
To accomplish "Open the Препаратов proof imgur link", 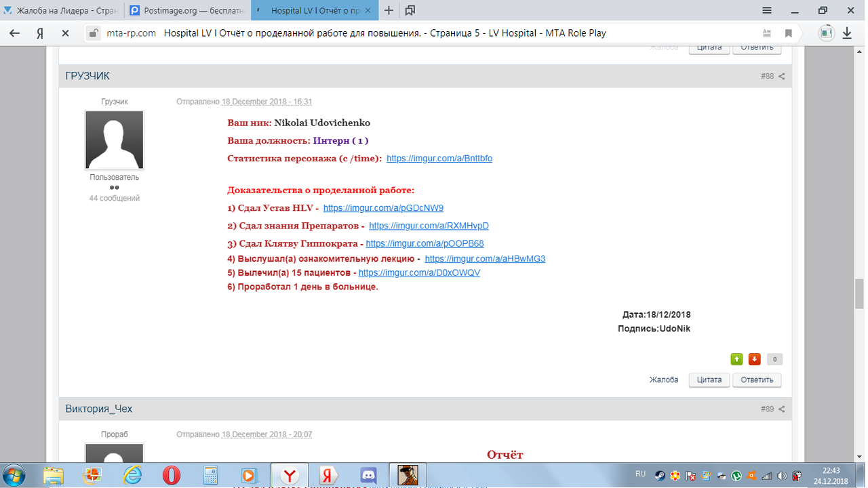I will click(429, 226).
